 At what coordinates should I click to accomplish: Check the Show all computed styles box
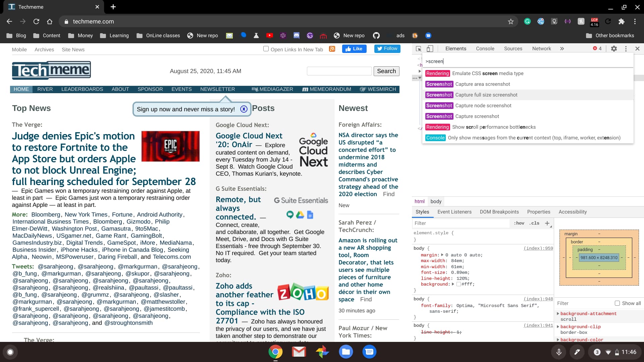click(x=617, y=303)
